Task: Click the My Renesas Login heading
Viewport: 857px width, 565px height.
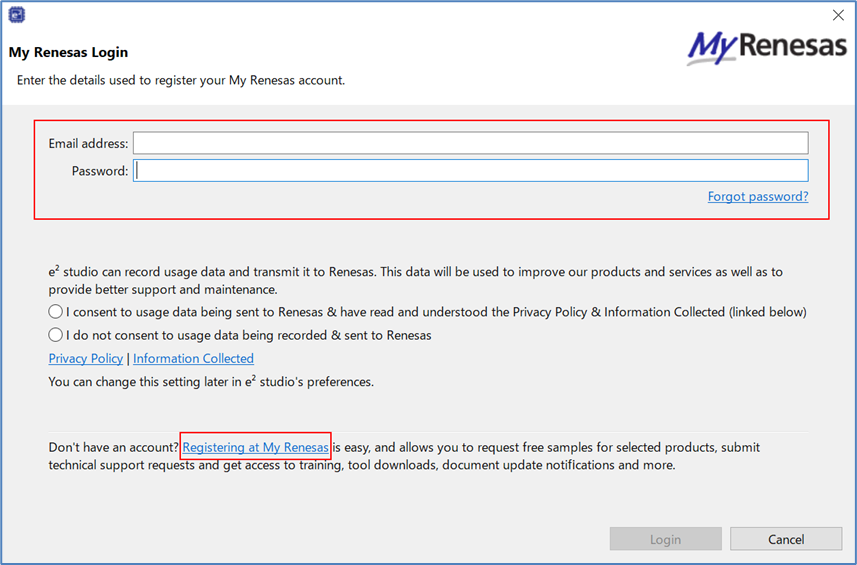Action: pyautogui.click(x=68, y=52)
